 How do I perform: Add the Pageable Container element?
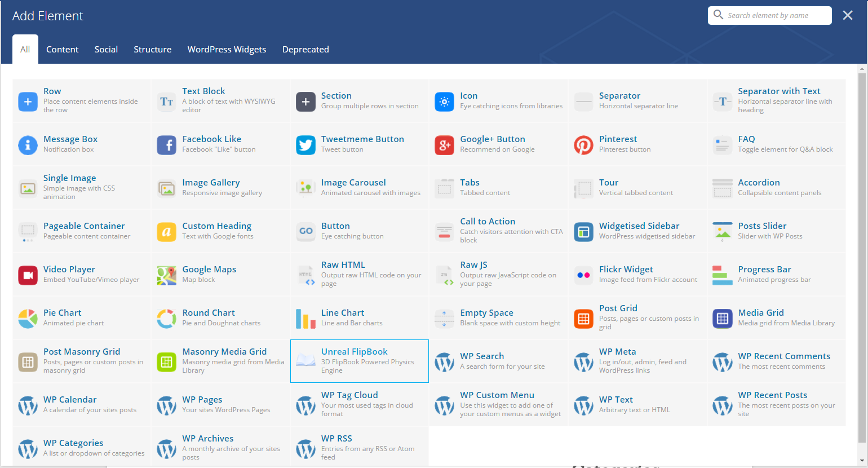[82, 231]
